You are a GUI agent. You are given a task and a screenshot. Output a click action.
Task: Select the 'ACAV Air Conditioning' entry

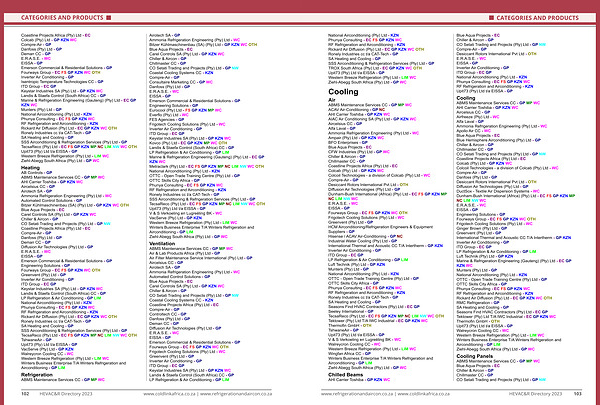click(x=356, y=109)
